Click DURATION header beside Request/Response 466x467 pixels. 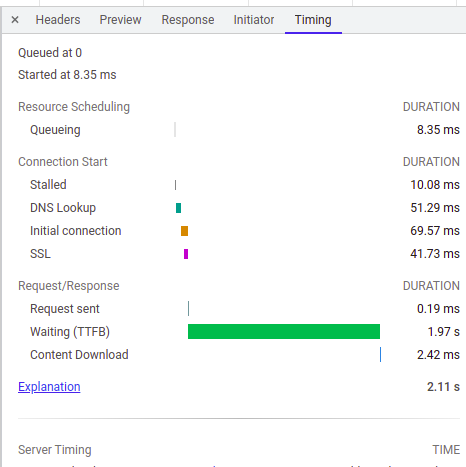(431, 286)
